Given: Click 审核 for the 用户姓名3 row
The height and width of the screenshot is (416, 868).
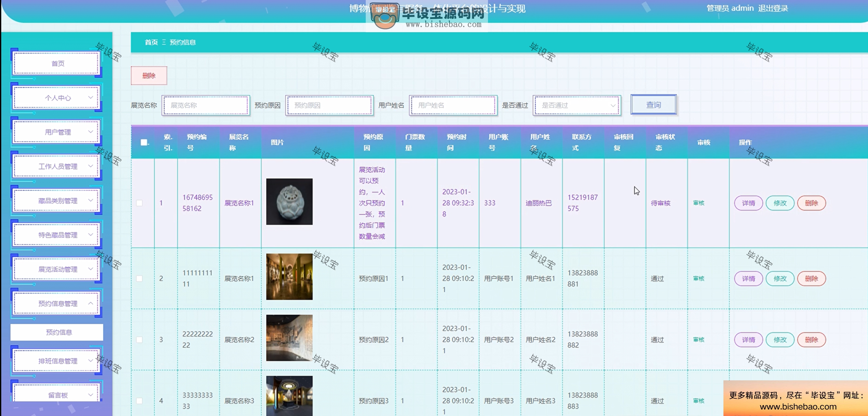Looking at the screenshot, I should point(699,401).
